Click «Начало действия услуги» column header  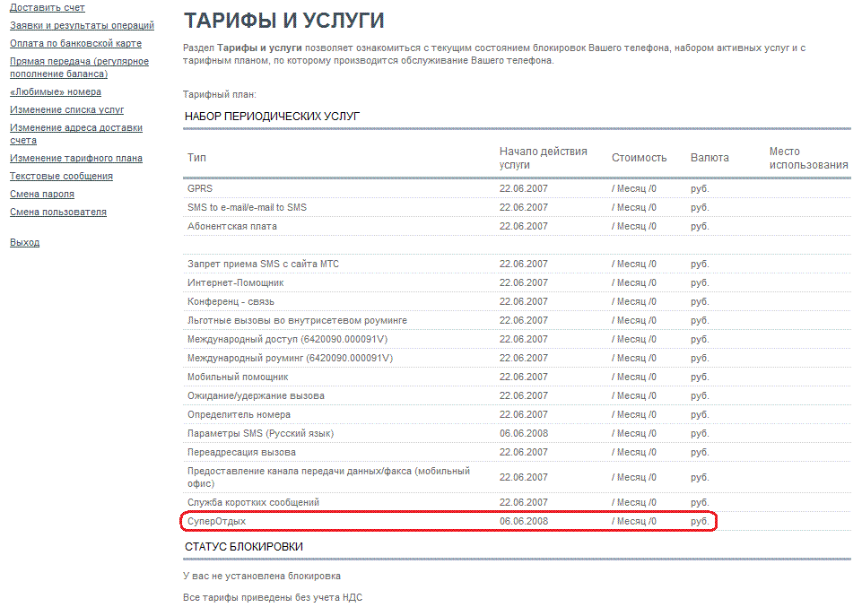[543, 158]
